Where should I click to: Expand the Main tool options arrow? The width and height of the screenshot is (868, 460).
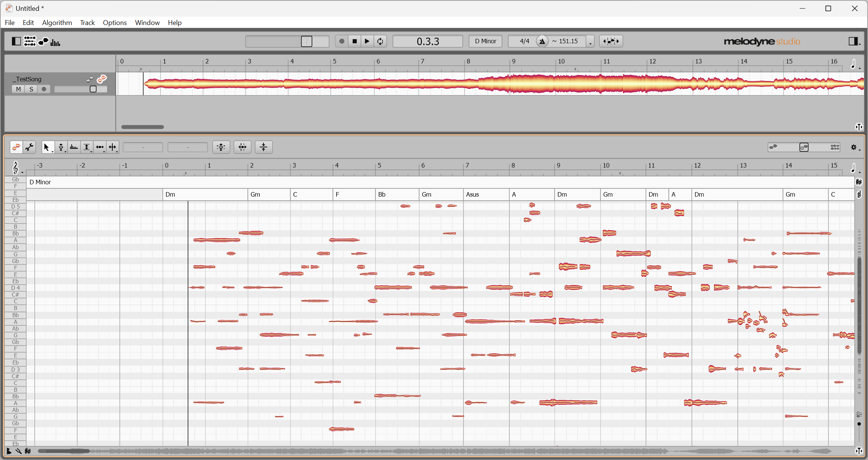tap(53, 151)
